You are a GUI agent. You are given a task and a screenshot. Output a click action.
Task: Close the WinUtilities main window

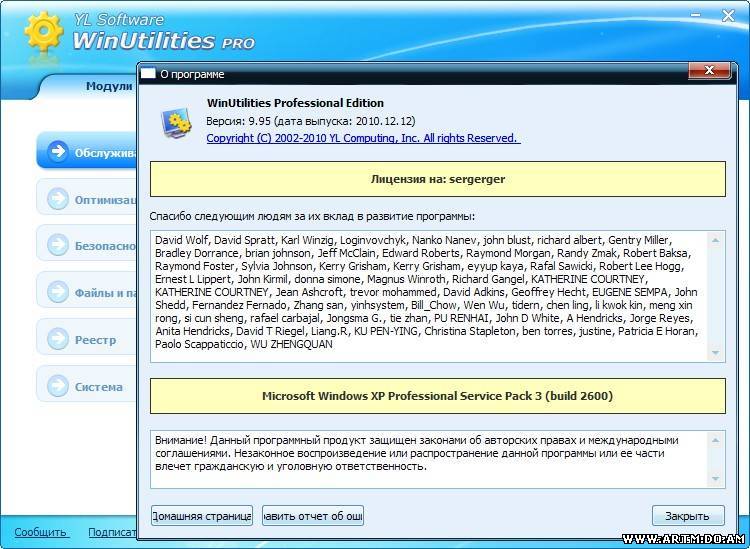tap(728, 15)
